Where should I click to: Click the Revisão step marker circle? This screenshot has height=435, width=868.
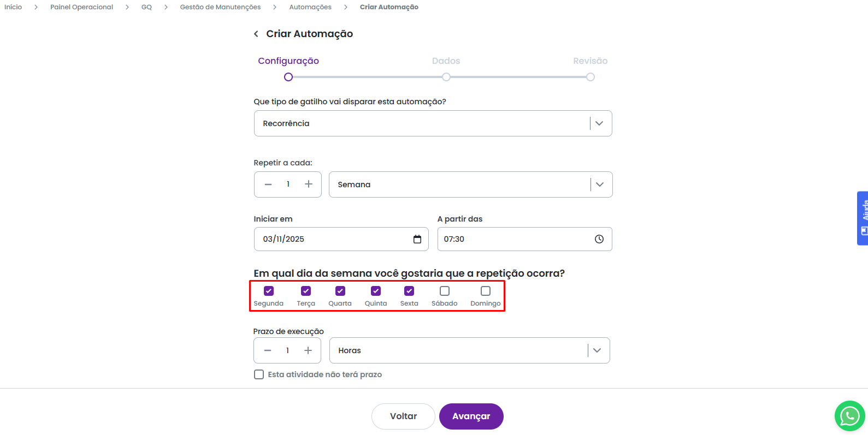(x=591, y=77)
